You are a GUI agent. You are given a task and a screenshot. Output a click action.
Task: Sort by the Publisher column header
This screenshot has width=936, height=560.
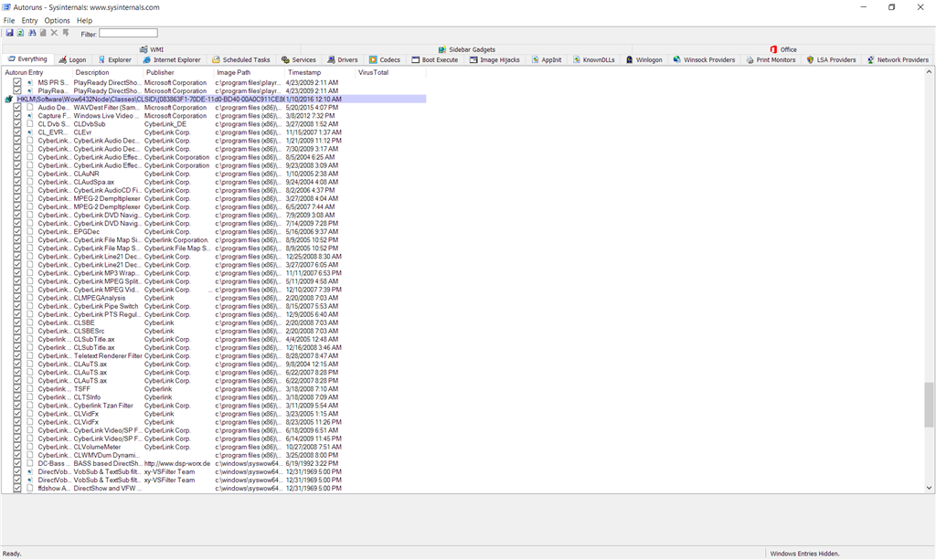click(x=178, y=72)
